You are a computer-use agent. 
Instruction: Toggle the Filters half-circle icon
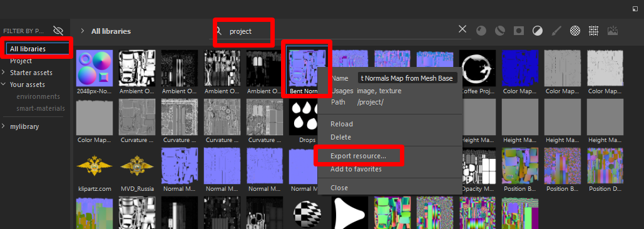(x=538, y=31)
